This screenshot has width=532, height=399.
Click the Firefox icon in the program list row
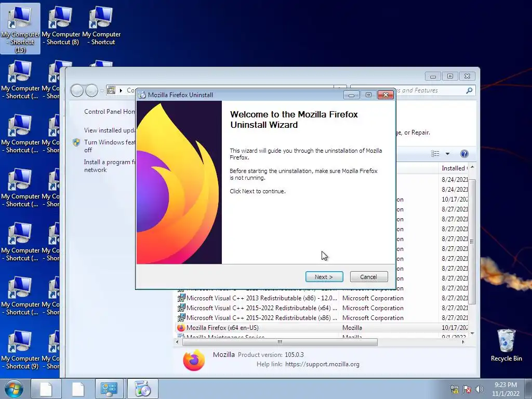pos(181,328)
